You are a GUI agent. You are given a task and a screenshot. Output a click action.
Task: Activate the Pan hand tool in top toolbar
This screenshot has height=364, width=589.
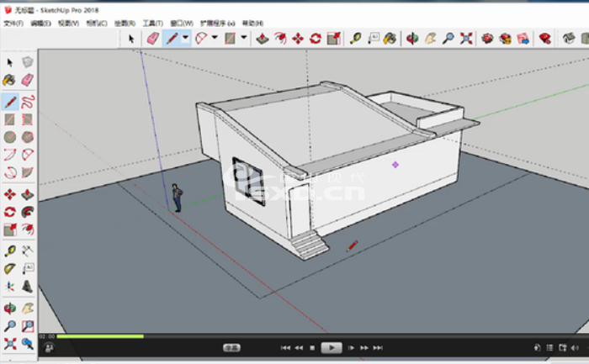click(430, 39)
